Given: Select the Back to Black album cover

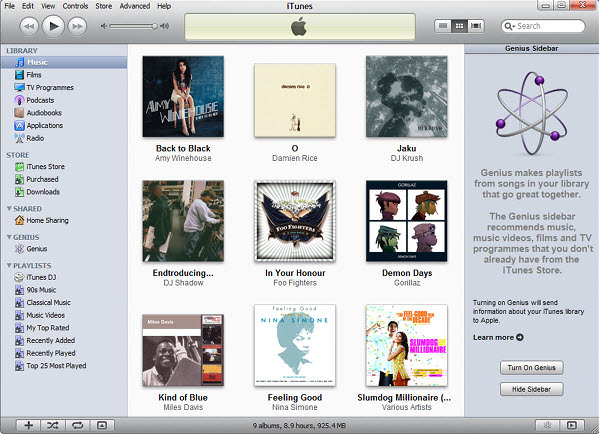Looking at the screenshot, I should point(183,96).
